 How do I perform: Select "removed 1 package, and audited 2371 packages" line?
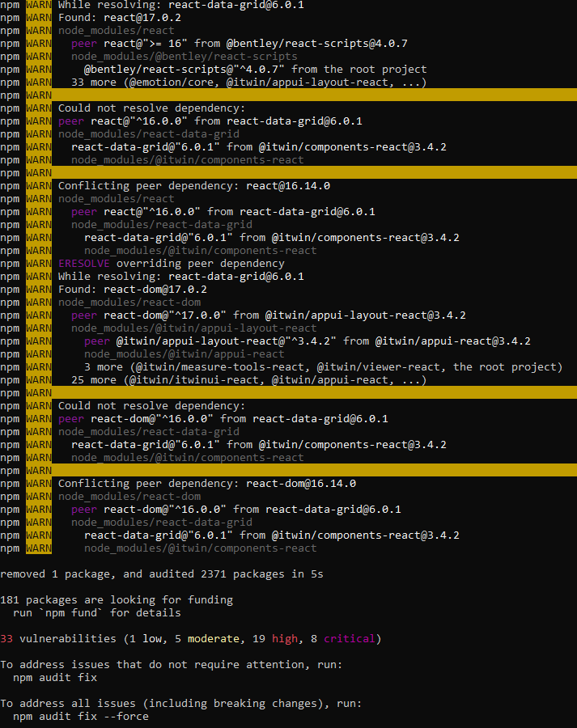[162, 574]
